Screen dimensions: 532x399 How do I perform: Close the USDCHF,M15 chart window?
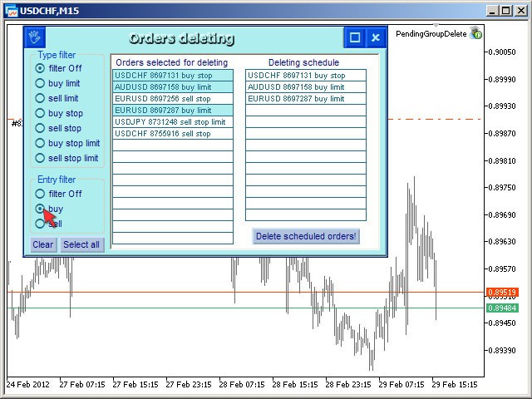521,11
